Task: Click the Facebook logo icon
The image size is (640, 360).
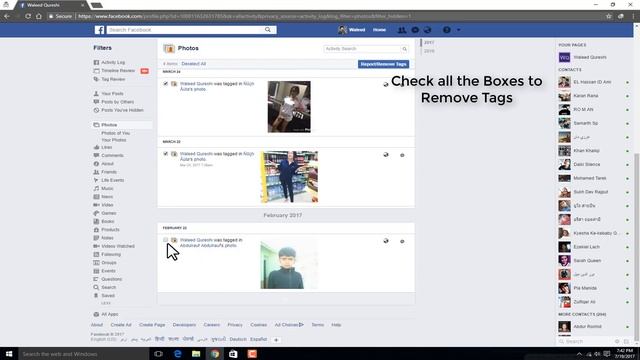Action: point(100,30)
